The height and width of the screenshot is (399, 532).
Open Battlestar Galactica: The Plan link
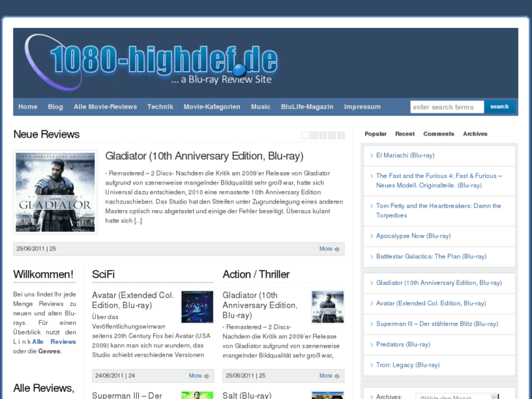(x=431, y=256)
